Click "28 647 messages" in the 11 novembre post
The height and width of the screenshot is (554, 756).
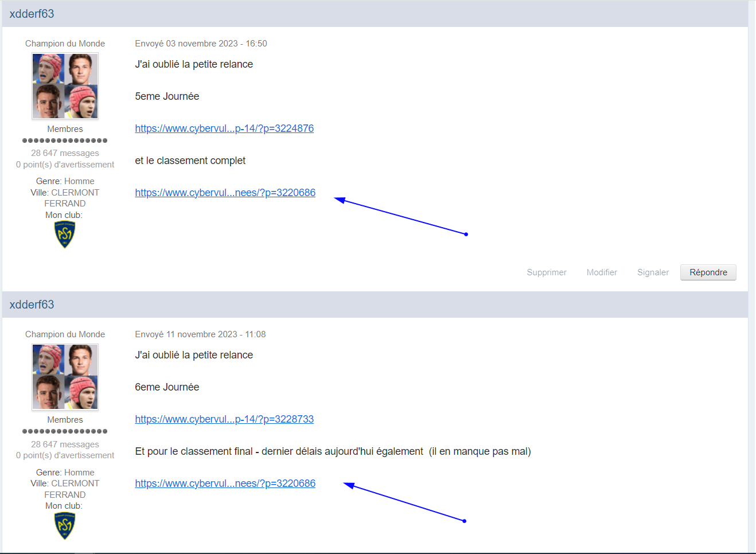pos(65,444)
